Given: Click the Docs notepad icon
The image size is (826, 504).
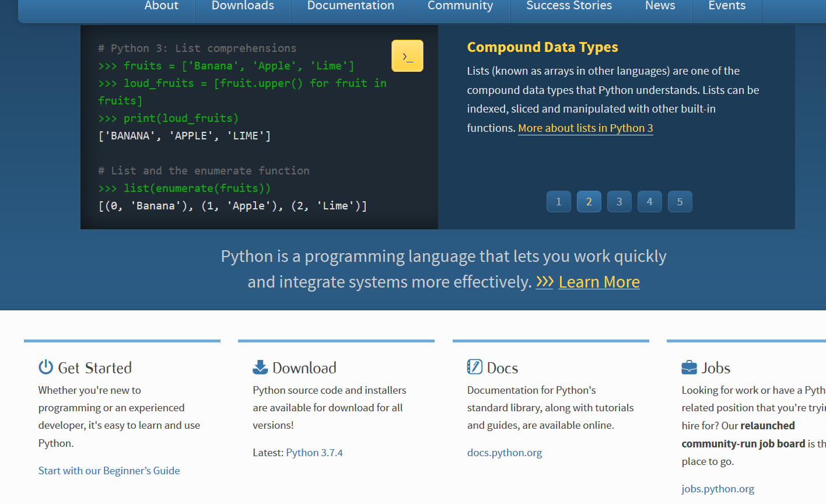Looking at the screenshot, I should pyautogui.click(x=474, y=367).
